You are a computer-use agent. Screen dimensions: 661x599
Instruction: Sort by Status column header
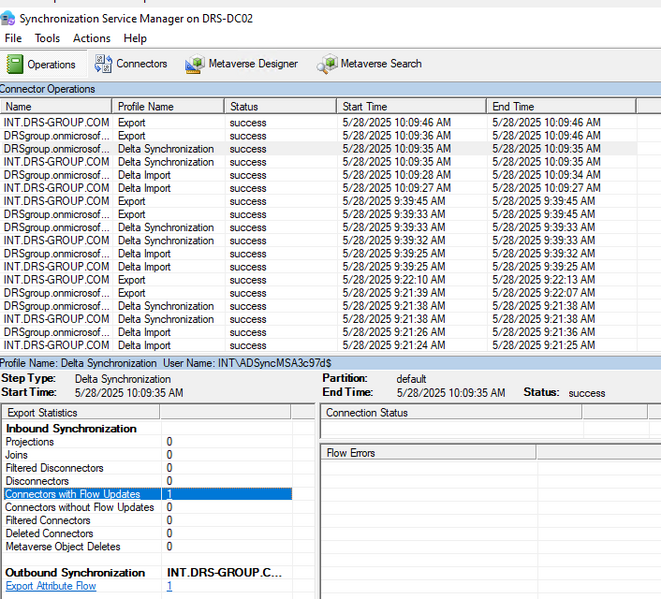click(280, 106)
